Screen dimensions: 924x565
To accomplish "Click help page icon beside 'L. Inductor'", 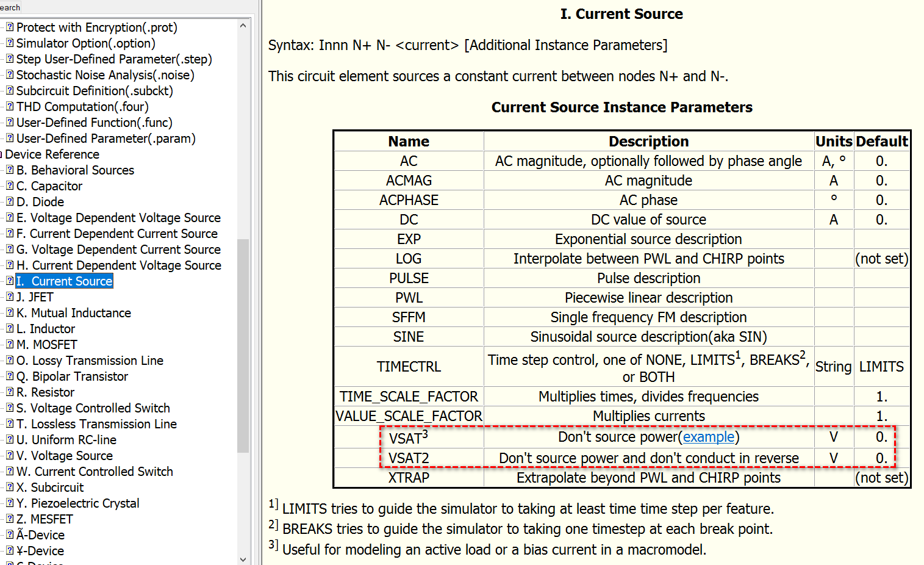I will click(x=10, y=328).
